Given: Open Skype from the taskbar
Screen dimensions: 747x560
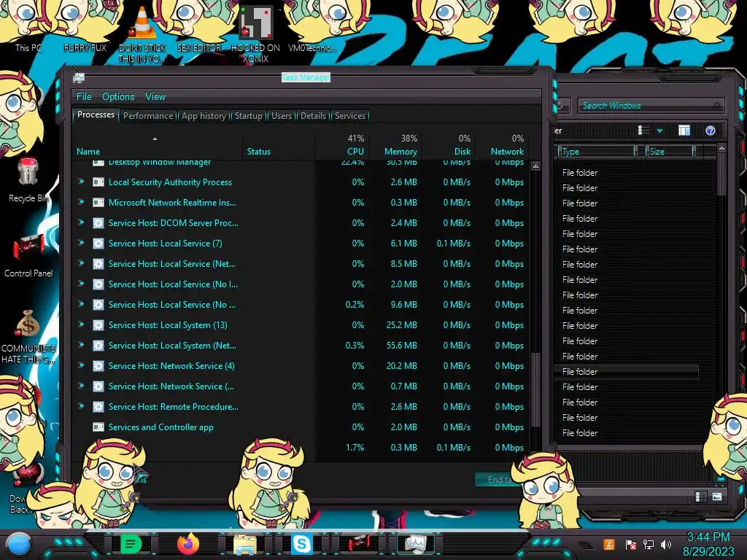Looking at the screenshot, I should [301, 544].
